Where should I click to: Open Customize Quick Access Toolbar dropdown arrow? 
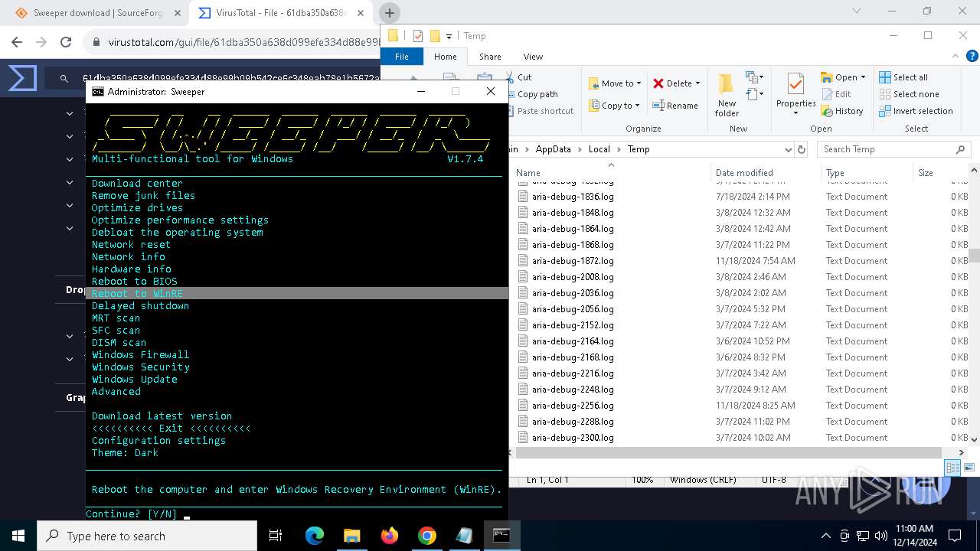point(449,36)
